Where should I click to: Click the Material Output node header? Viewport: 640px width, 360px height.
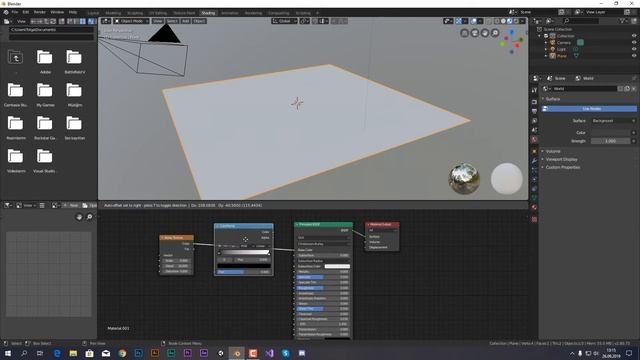[382, 224]
